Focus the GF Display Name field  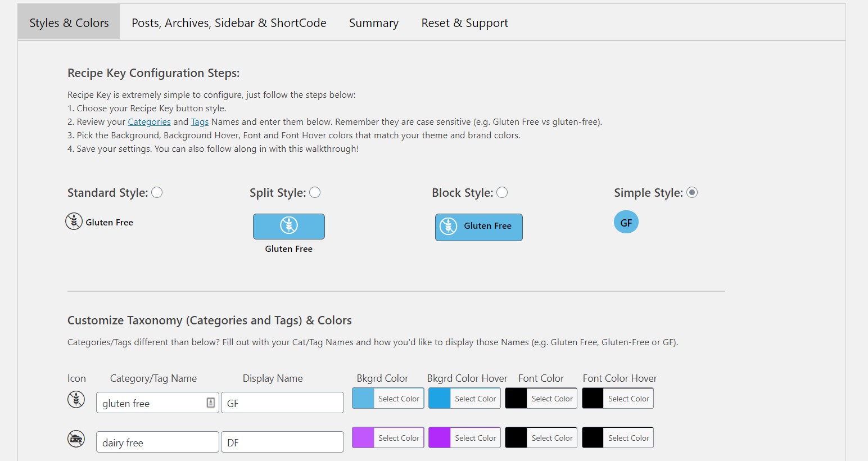point(282,403)
